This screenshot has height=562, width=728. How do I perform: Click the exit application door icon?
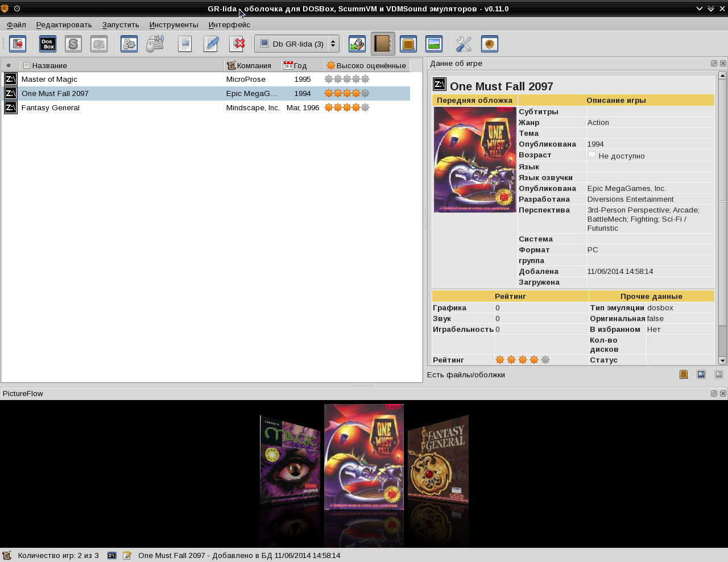18,44
